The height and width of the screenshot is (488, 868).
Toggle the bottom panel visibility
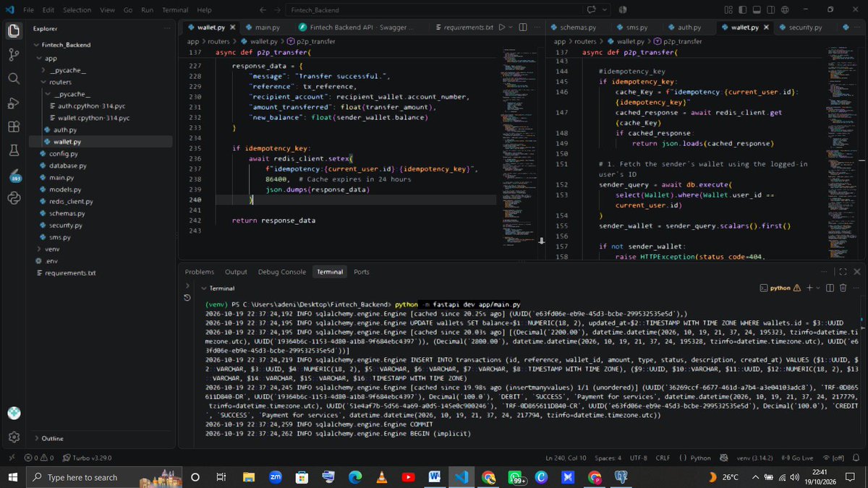757,9
